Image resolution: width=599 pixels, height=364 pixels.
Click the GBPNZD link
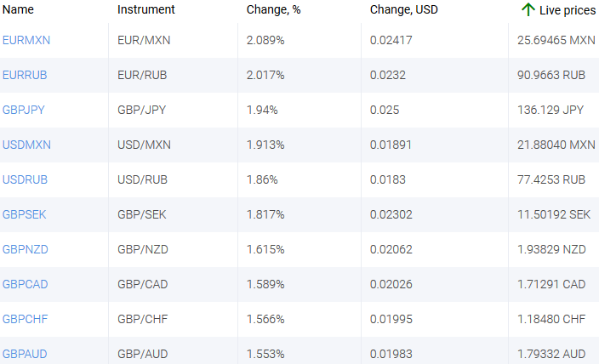tap(25, 249)
